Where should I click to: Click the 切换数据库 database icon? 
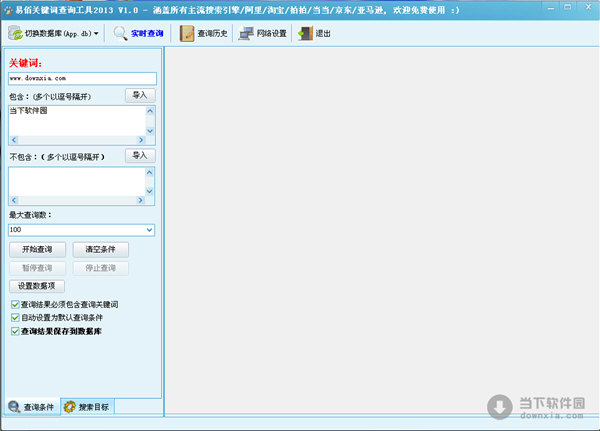point(15,34)
